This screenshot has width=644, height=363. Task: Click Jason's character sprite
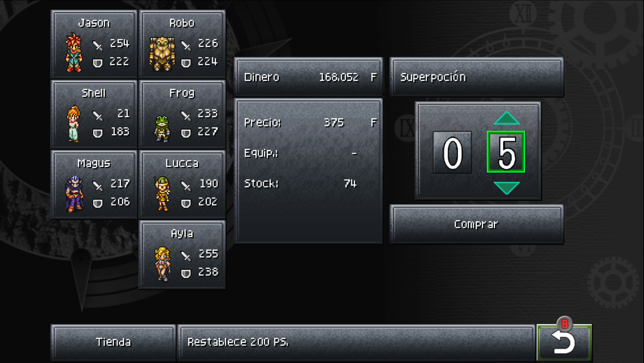74,52
